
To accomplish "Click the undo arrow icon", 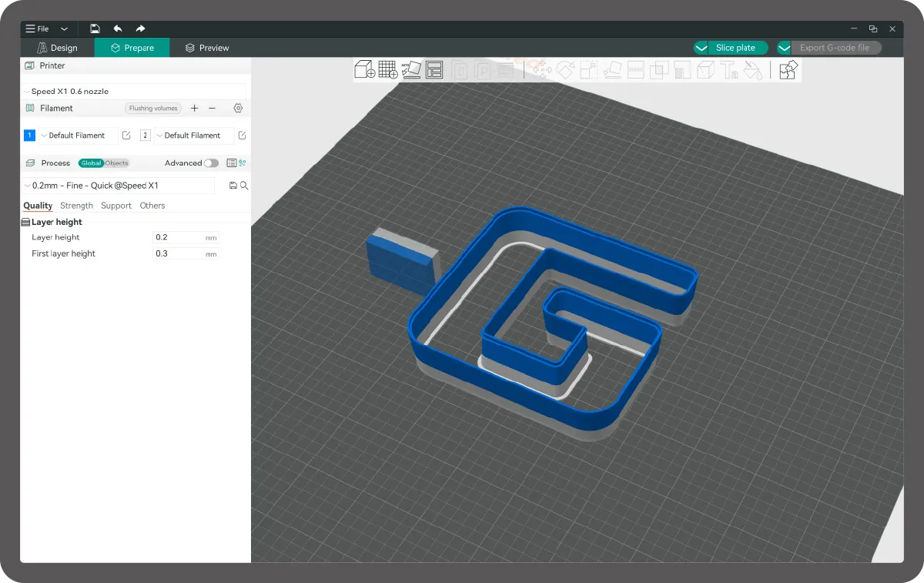I will (x=118, y=28).
